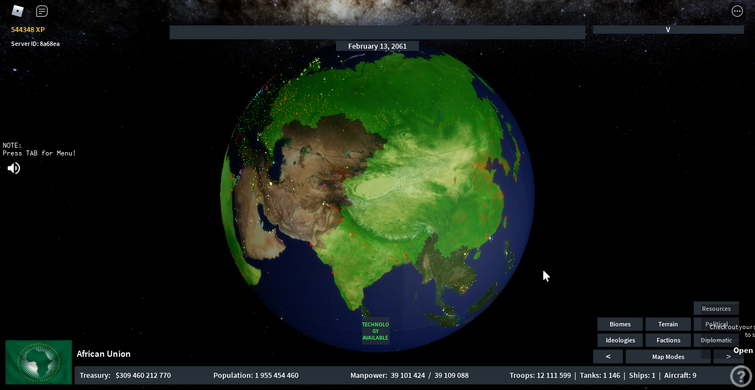Switch to the Political map mode
This screenshot has width=755, height=390.
point(716,324)
